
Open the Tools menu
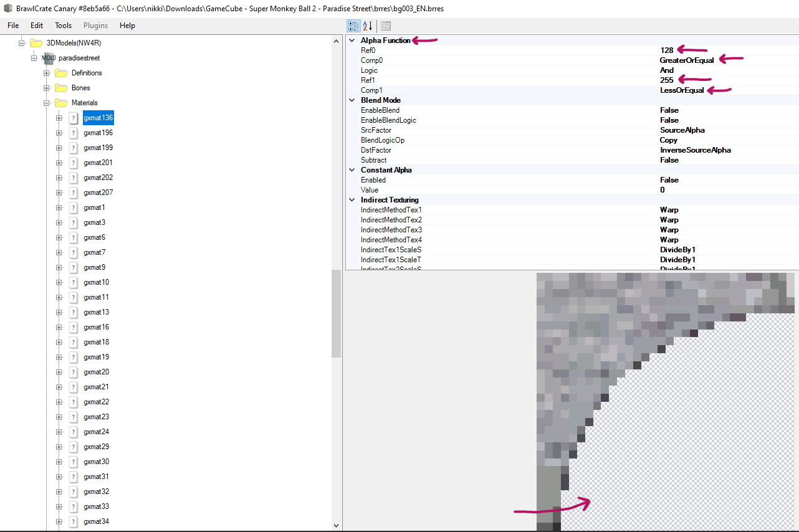[x=63, y=26]
